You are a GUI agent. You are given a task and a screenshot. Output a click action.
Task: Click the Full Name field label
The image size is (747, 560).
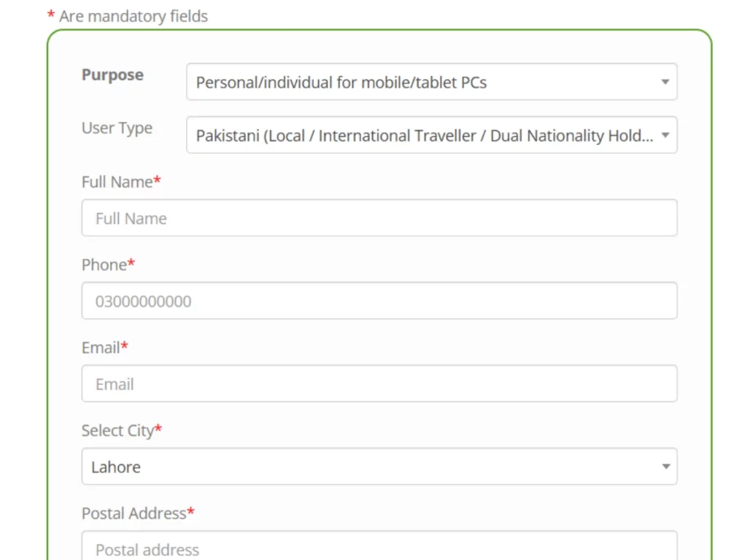117,182
